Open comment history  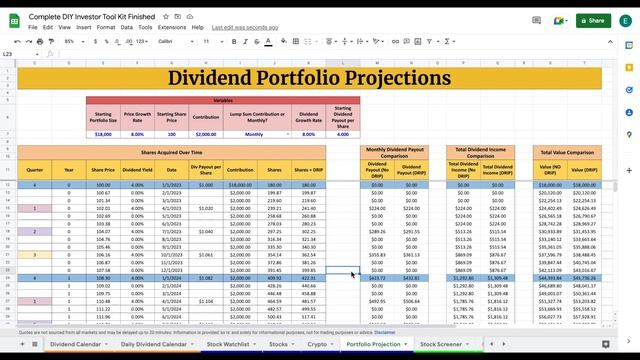(536, 20)
